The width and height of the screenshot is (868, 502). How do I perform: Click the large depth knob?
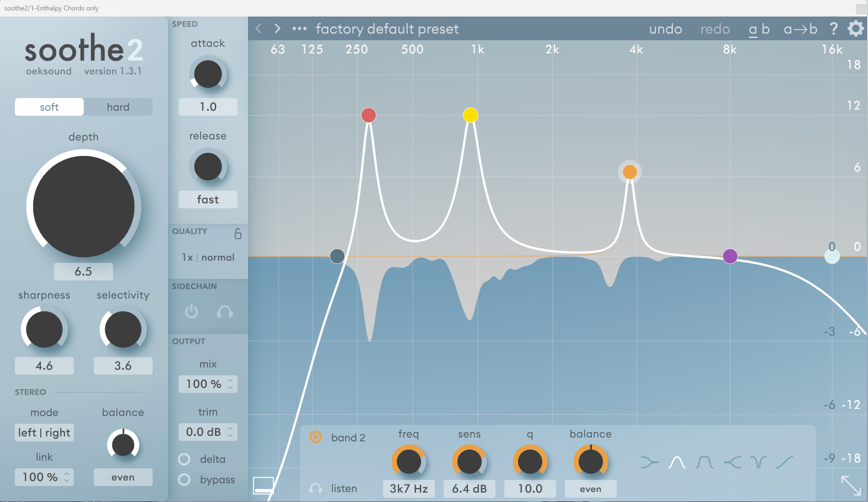(x=84, y=207)
